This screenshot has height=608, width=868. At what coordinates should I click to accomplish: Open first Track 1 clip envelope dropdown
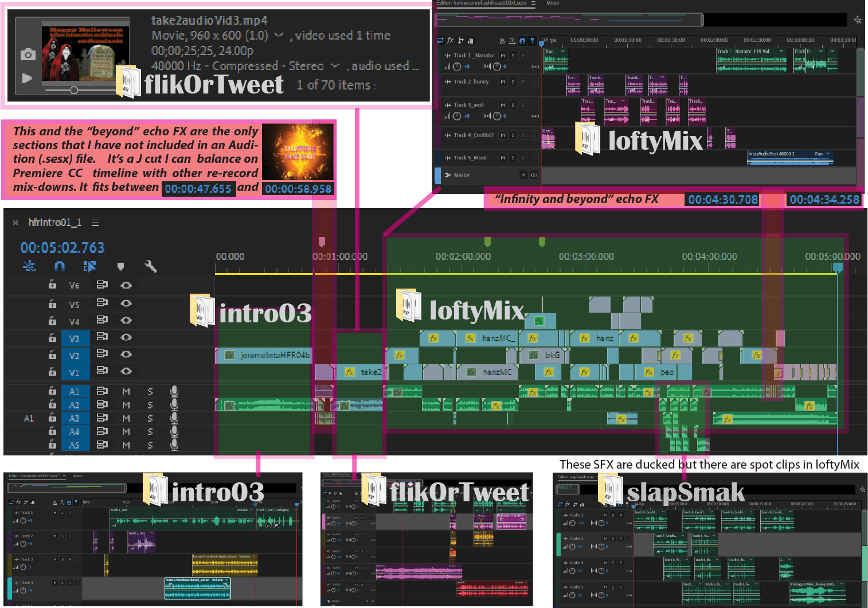tap(563, 52)
